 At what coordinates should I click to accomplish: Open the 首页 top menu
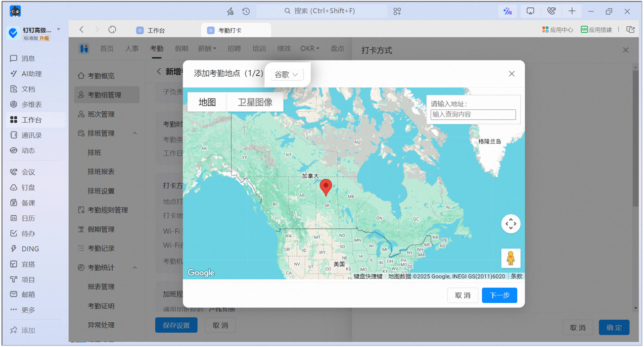tap(107, 49)
